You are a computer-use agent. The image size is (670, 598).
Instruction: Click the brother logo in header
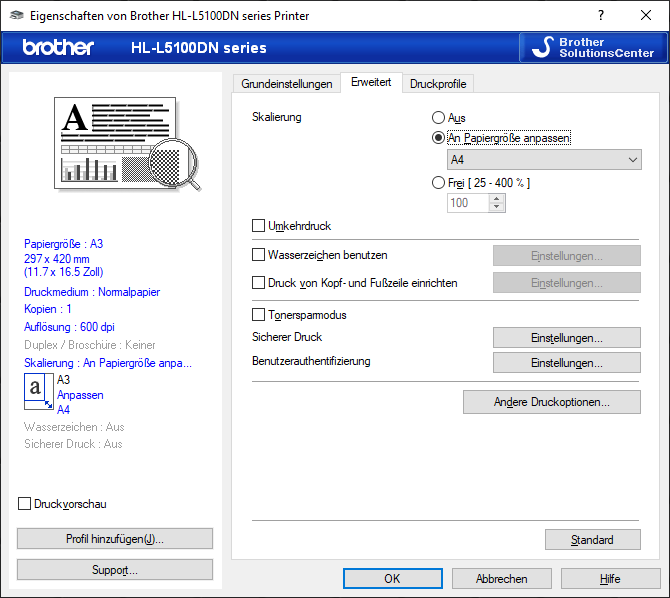click(58, 47)
